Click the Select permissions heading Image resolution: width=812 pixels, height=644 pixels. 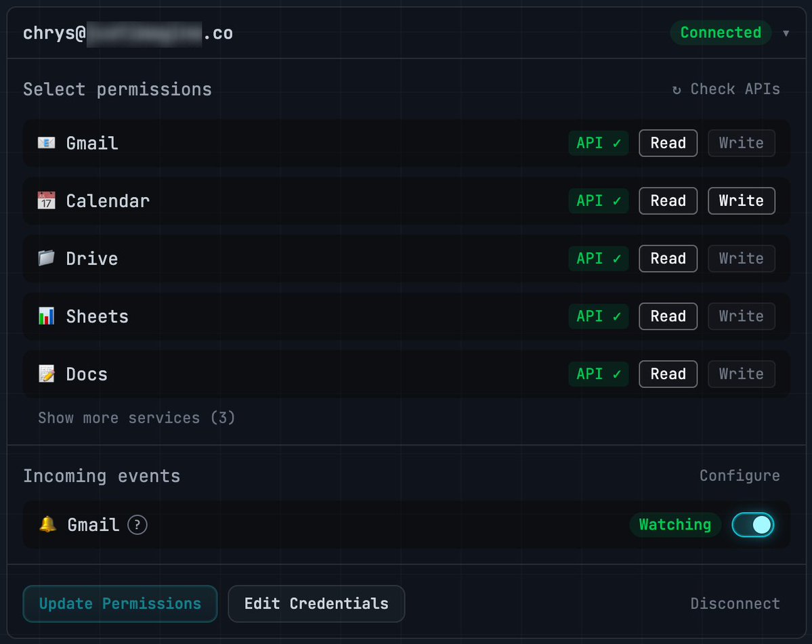(x=118, y=89)
